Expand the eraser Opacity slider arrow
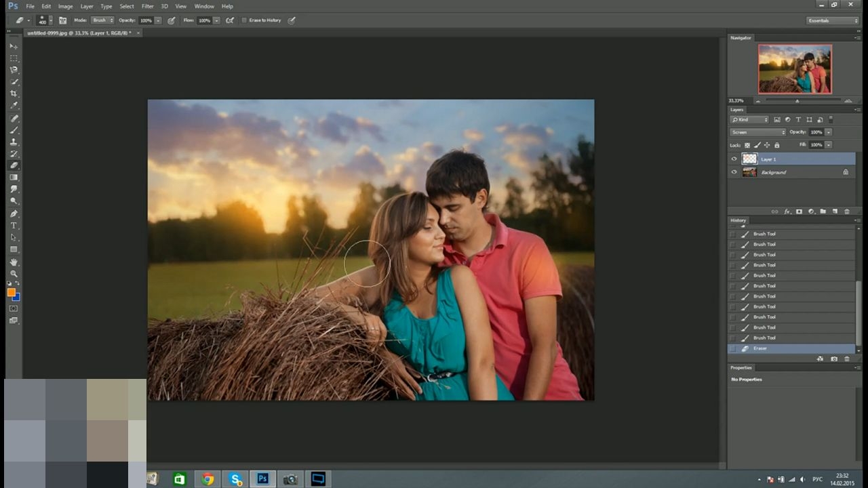 tap(158, 20)
